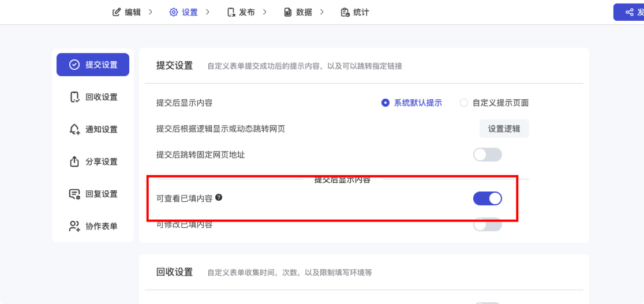Click the 设置逻辑 button
Viewport: 644px width, 304px height.
504,129
